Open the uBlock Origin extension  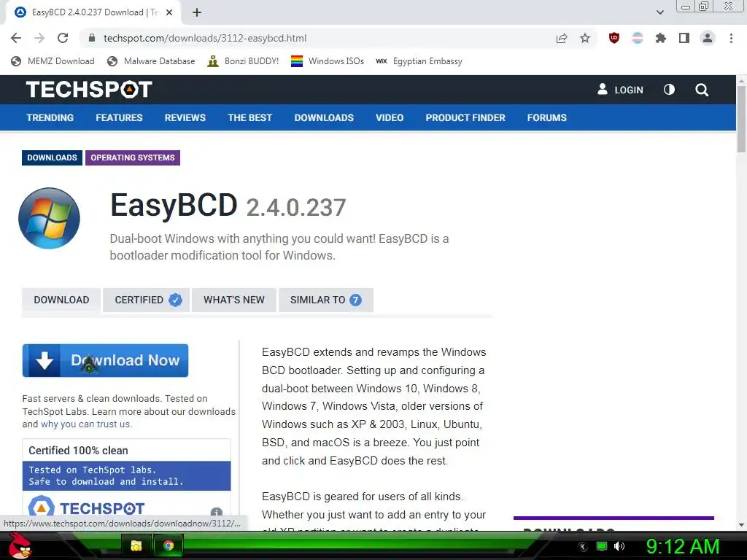pos(614,38)
